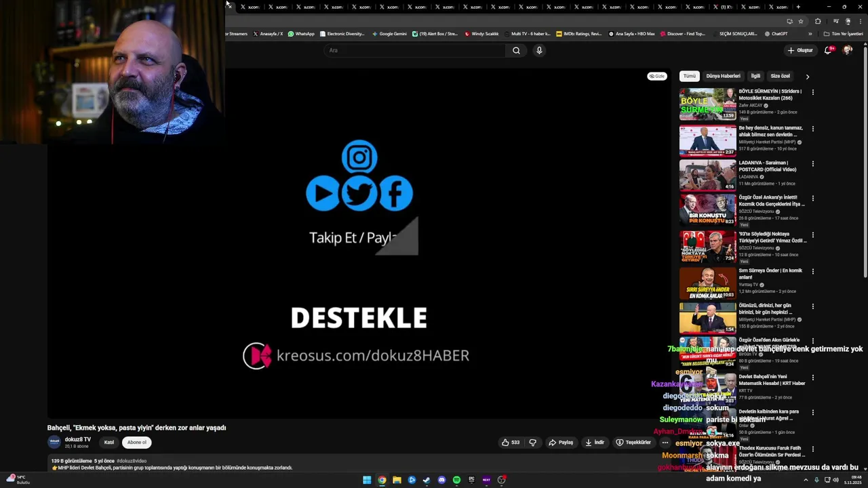Select the Tümü chip

coord(690,76)
